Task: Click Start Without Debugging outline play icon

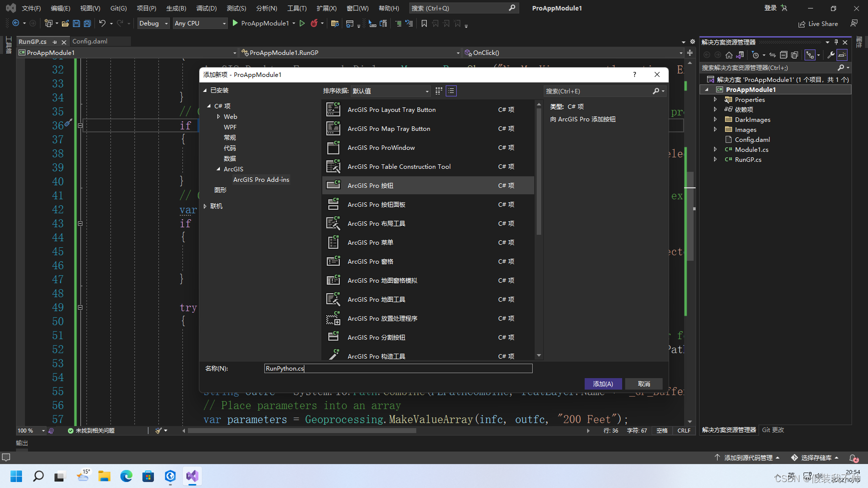Action: click(302, 23)
